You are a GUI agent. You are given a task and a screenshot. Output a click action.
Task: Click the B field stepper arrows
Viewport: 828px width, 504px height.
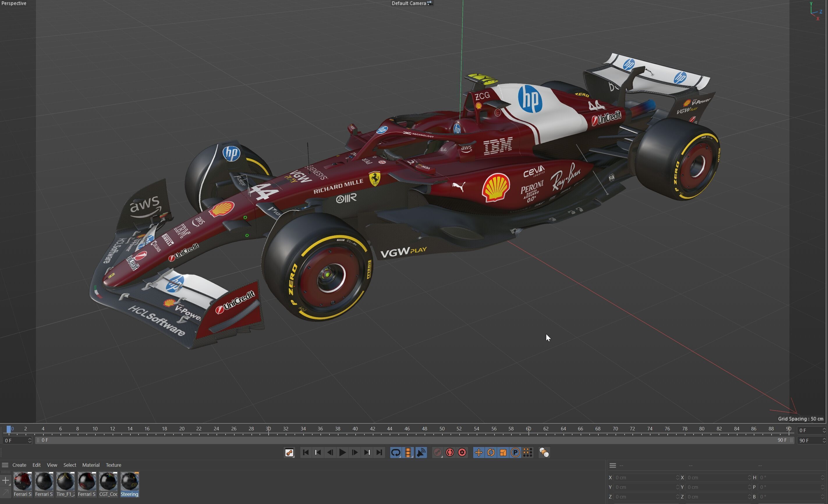[823, 497]
